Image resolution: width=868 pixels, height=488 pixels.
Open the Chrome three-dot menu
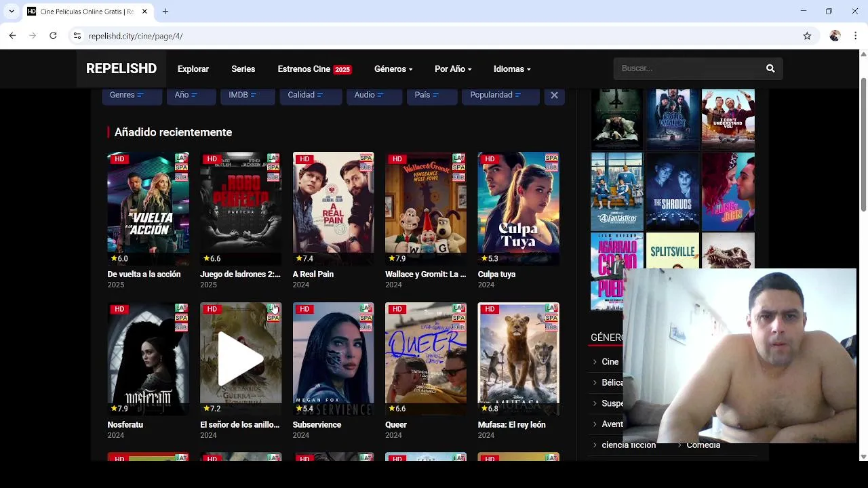tap(855, 36)
